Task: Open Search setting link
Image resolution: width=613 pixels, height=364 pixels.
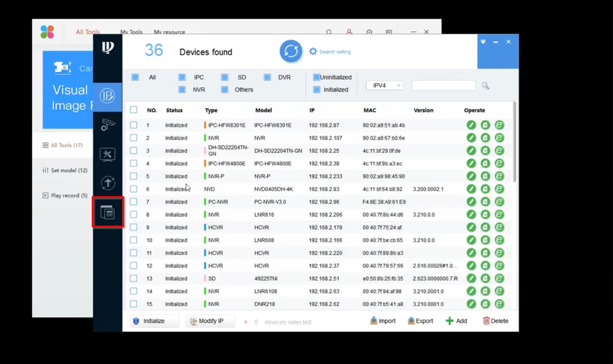Action: (x=330, y=52)
